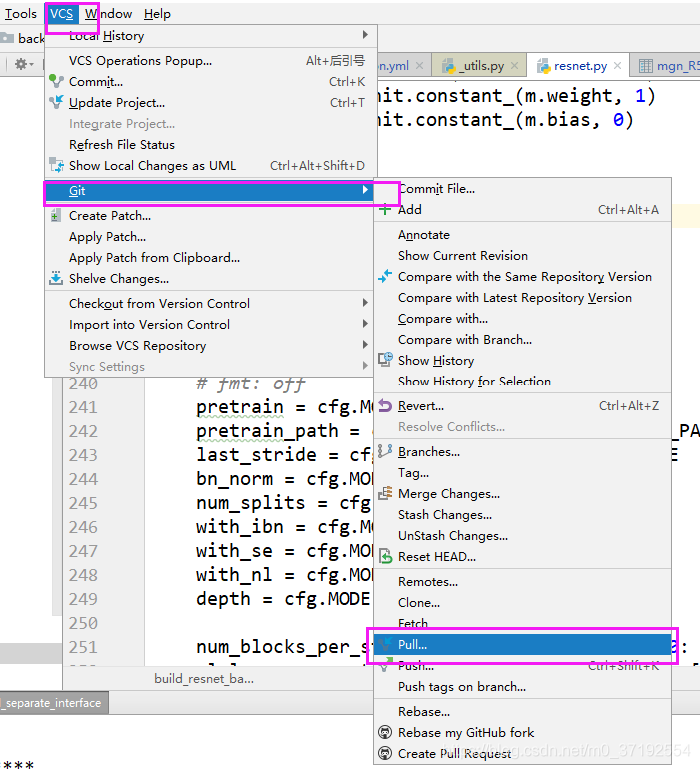Choose VCS Operations Popup entry
This screenshot has width=700, height=769.
coord(211,60)
